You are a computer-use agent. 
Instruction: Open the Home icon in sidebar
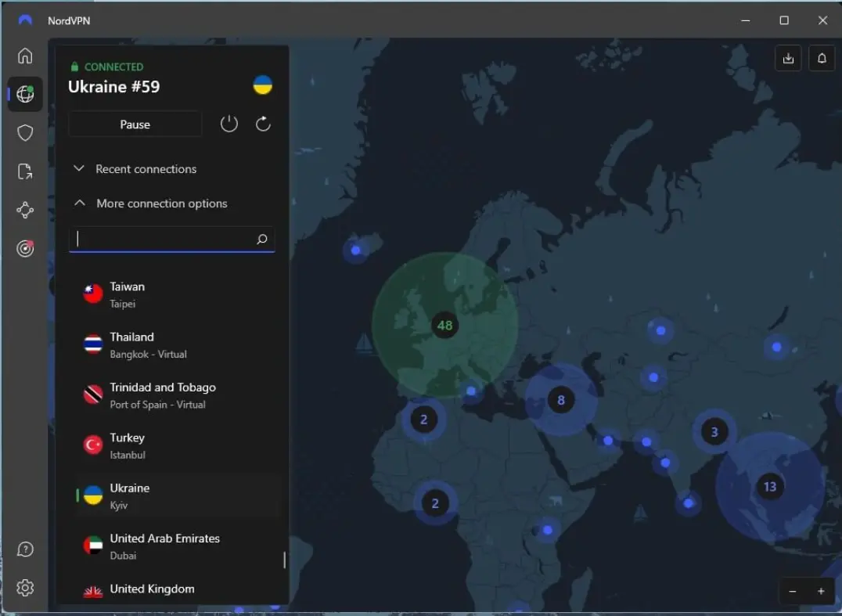point(25,56)
